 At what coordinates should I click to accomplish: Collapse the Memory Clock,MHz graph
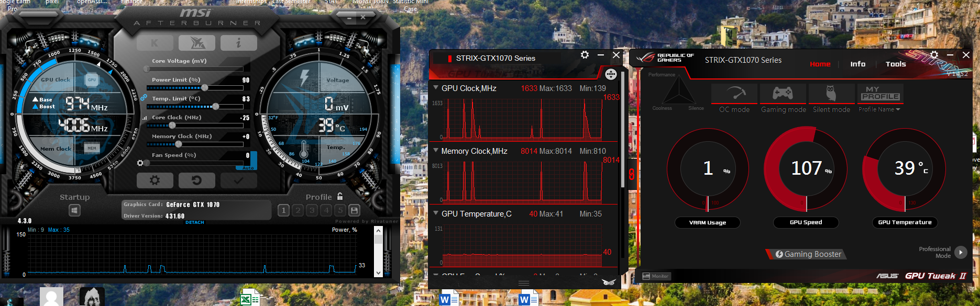coord(436,151)
